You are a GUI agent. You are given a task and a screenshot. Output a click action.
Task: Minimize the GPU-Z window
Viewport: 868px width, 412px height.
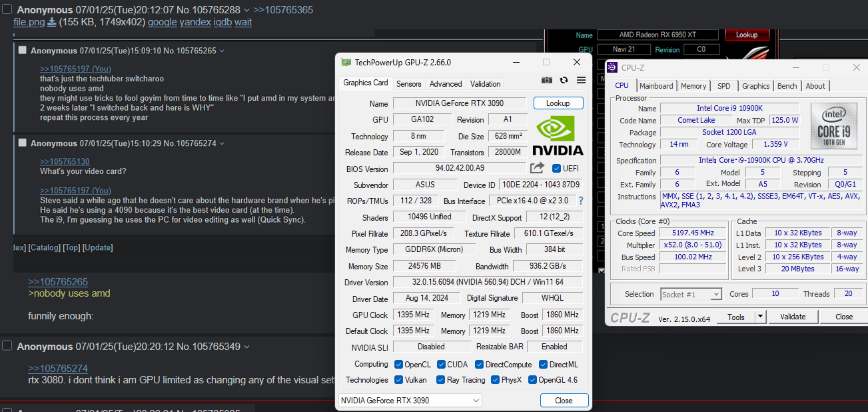(x=516, y=62)
